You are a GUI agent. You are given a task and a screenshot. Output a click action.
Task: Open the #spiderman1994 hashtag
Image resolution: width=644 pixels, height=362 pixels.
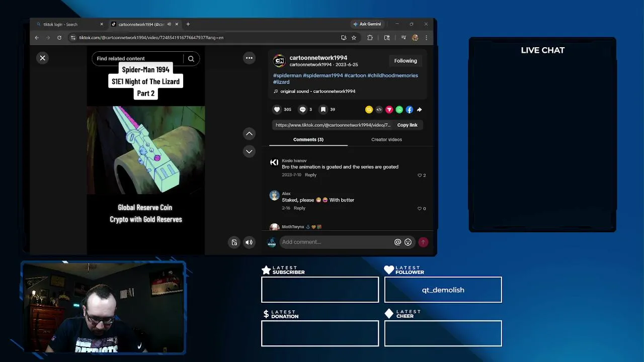pyautogui.click(x=323, y=75)
